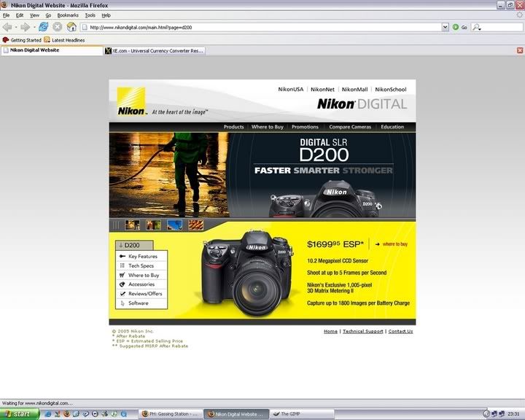Open the address bar URL dropdown

click(x=445, y=27)
